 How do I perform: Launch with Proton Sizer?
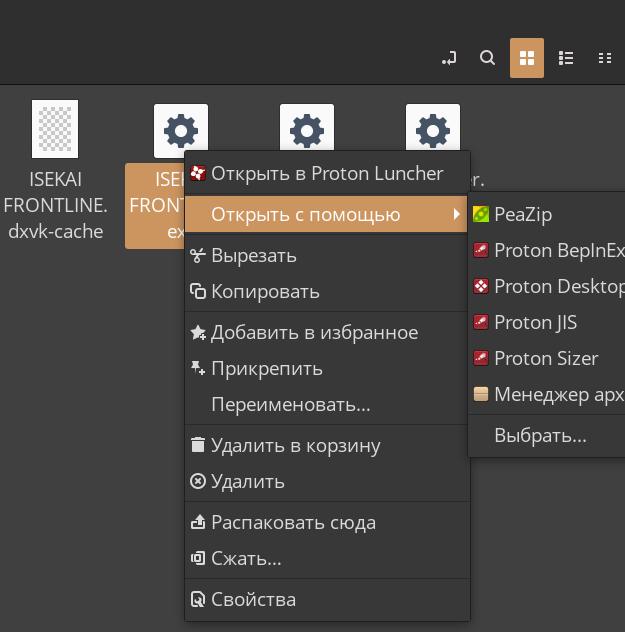click(x=545, y=358)
